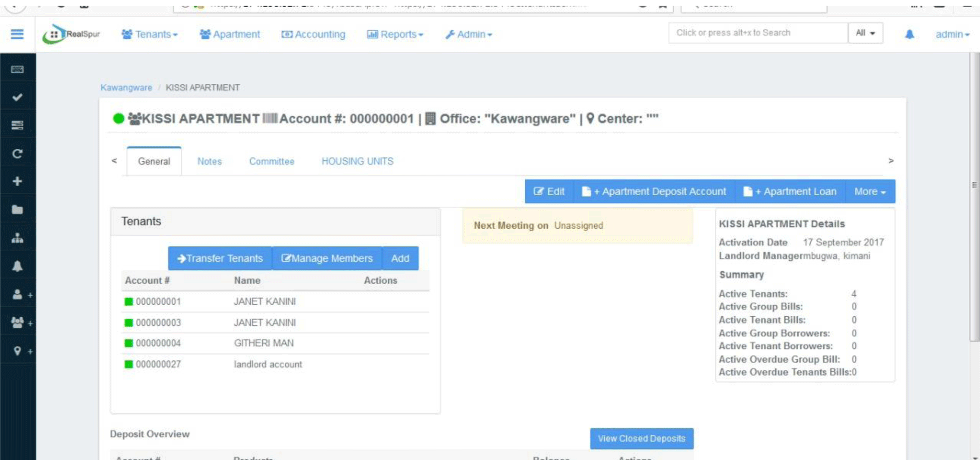Viewport: 980px width, 460px height.
Task: Click Transfer Tenants button
Action: tap(220, 258)
